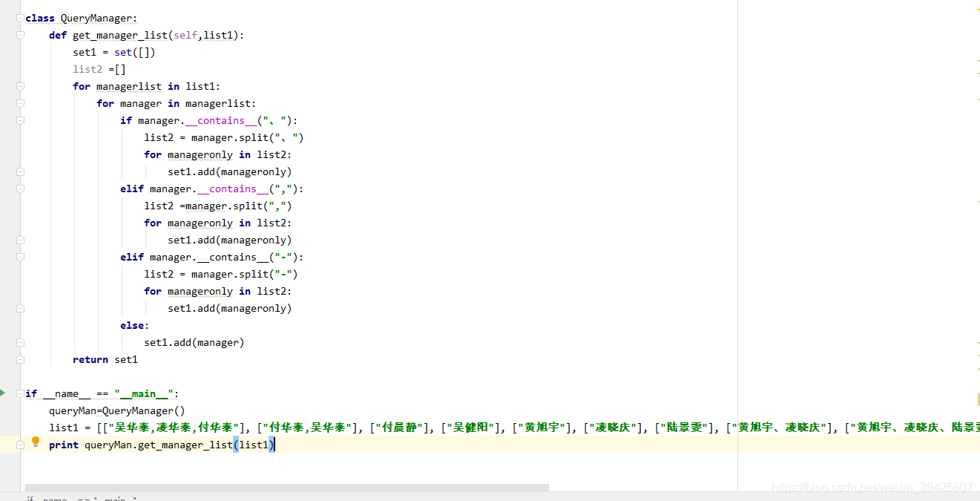Click the 'return set1' statement

pos(105,359)
